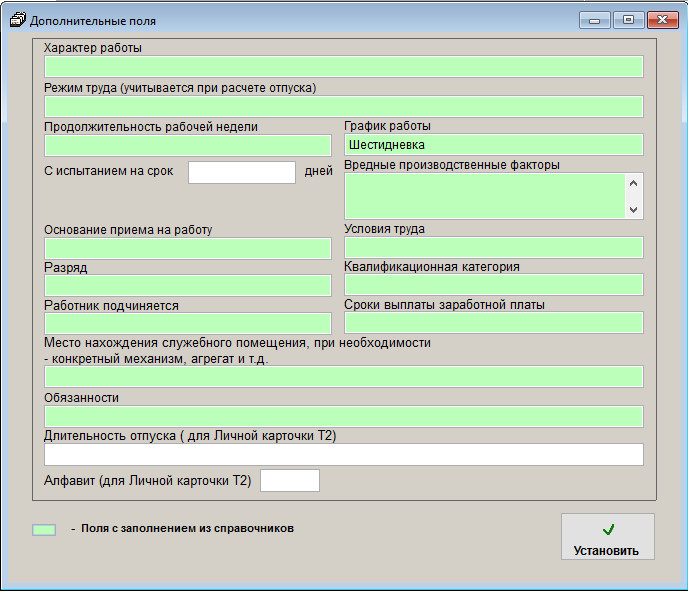688x595 pixels.
Task: Click the Работник подчиняется field
Action: [x=188, y=324]
